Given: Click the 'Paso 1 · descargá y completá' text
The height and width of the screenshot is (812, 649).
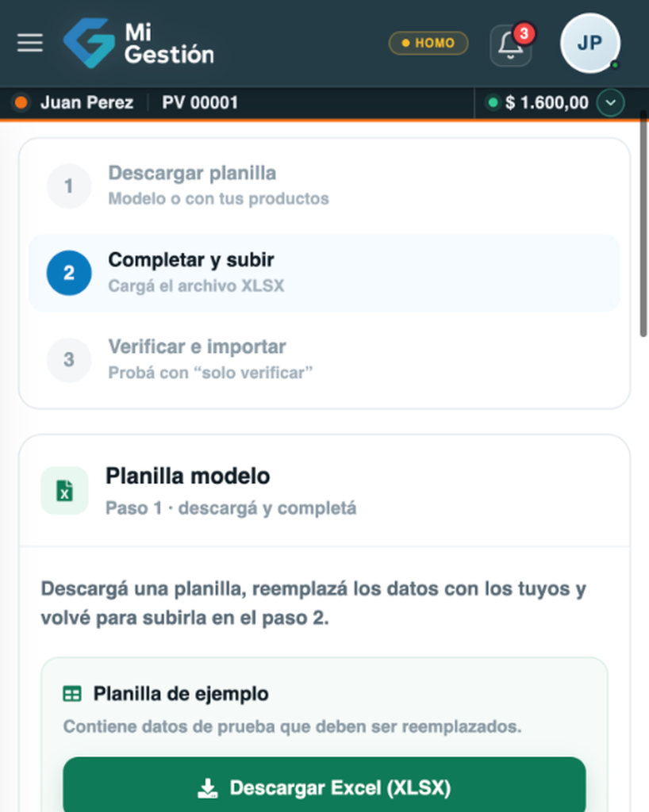Looking at the screenshot, I should click(231, 508).
